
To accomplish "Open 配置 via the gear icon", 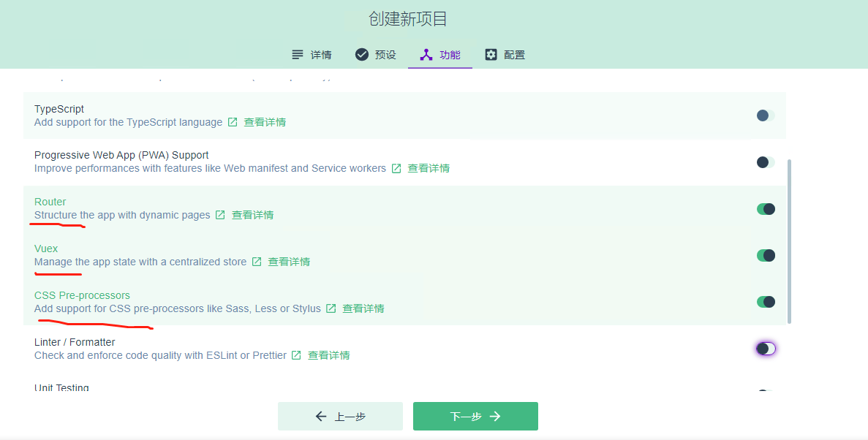I will click(x=490, y=54).
